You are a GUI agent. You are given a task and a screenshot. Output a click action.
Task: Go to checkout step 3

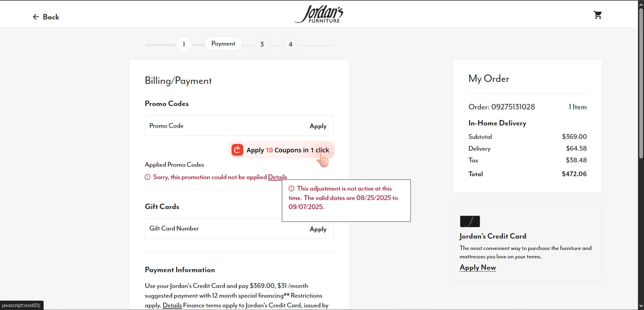pos(262,44)
